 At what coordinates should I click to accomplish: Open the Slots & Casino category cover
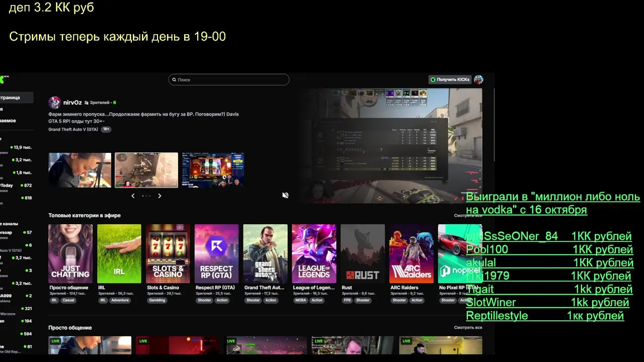point(168,253)
